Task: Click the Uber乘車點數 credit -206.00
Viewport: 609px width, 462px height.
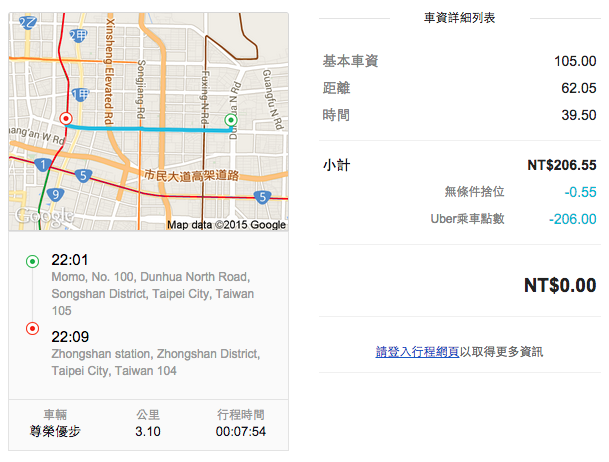Action: (572, 219)
